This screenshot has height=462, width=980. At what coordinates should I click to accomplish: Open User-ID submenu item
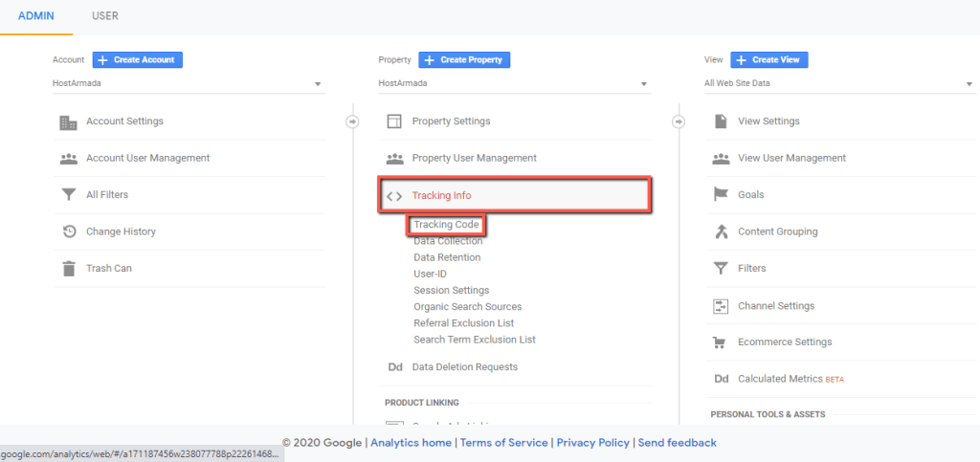click(430, 275)
